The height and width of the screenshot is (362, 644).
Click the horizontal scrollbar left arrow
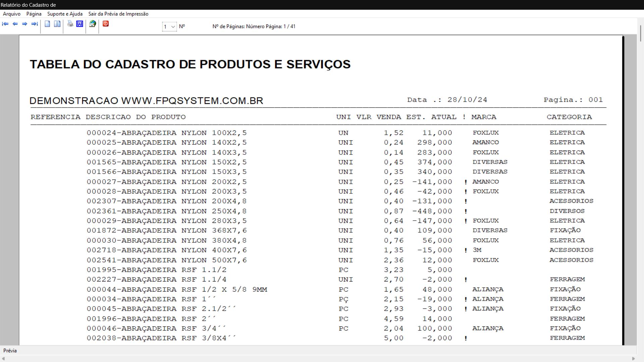pos(3,359)
